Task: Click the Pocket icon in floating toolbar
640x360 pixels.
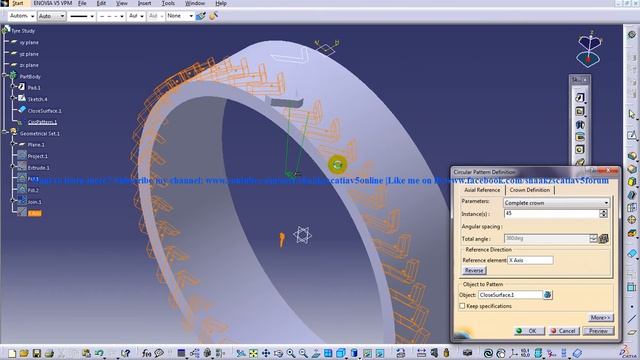Action: point(580,111)
